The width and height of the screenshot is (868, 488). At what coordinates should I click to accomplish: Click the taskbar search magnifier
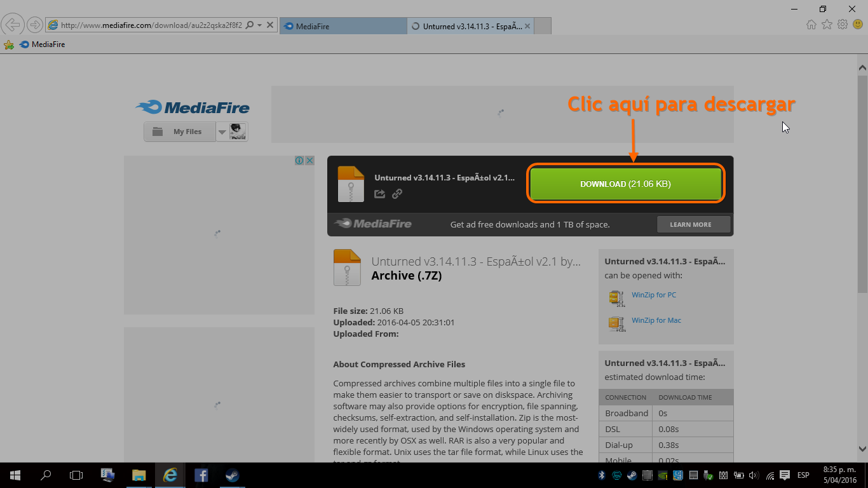(46, 475)
